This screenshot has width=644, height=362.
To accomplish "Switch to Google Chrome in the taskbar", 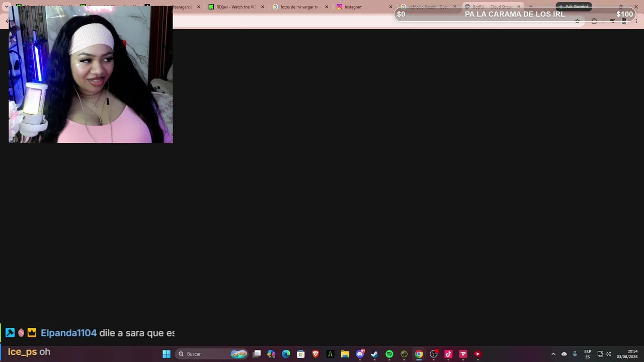I will click(x=419, y=354).
